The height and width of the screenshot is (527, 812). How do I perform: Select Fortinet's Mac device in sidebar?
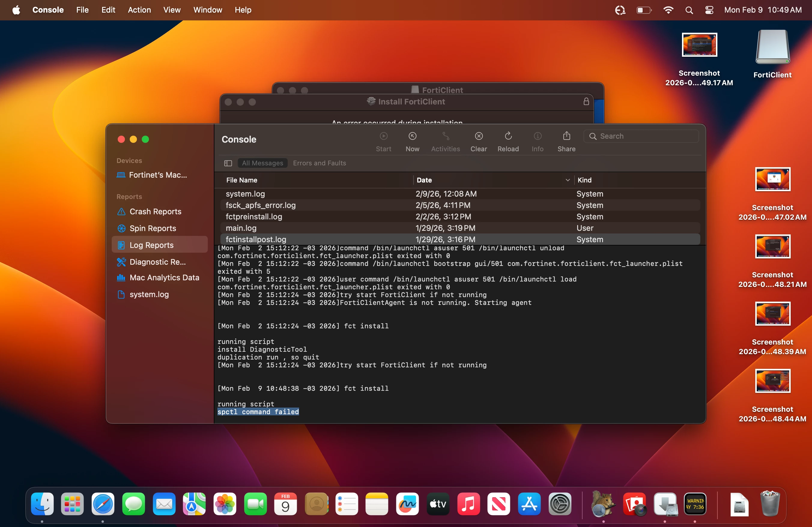(160, 175)
